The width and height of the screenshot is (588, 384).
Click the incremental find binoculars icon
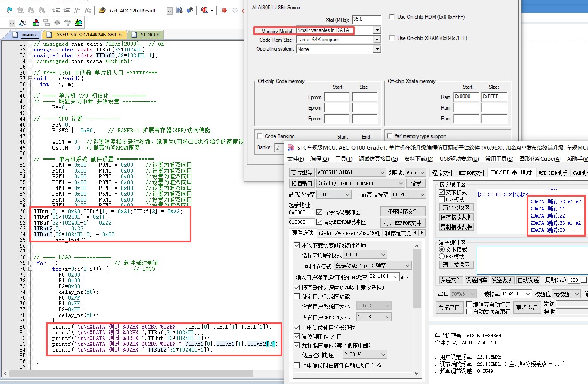coord(190,10)
